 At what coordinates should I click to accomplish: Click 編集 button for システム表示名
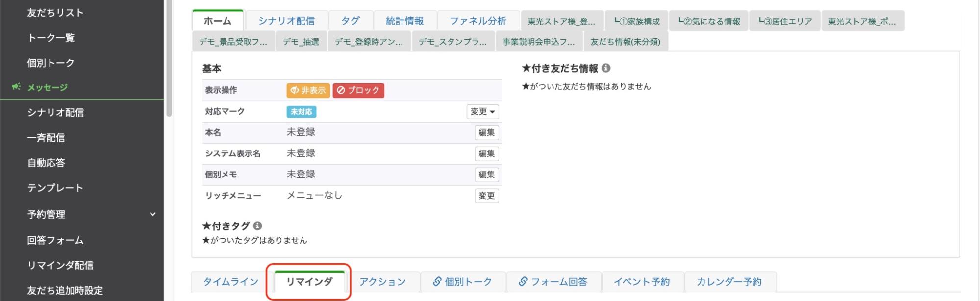486,153
